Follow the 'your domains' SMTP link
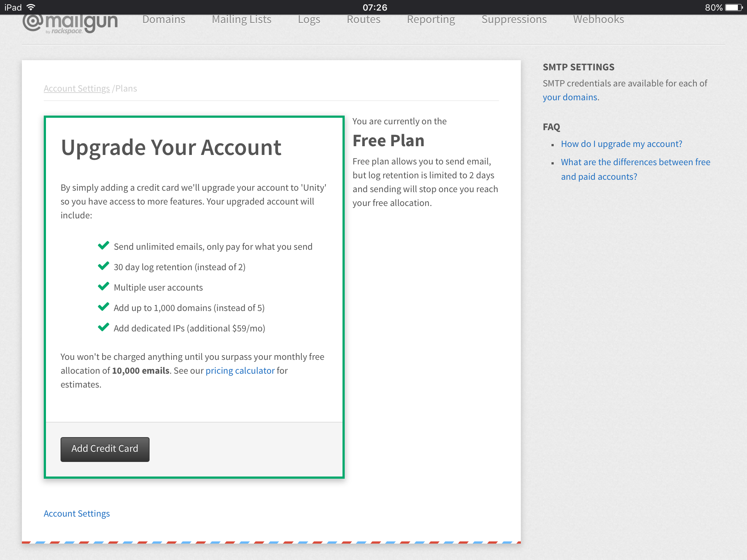The image size is (747, 560). click(x=570, y=97)
